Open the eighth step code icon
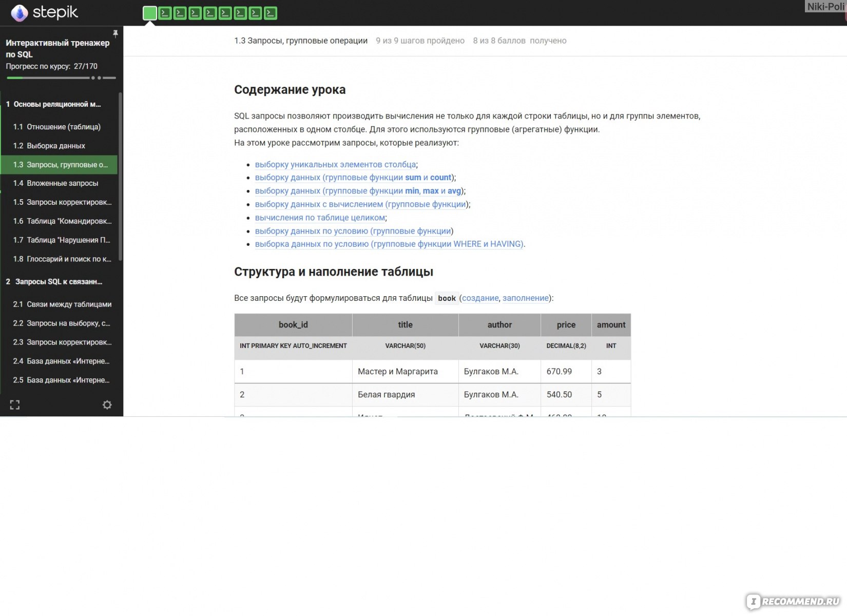 255,13
